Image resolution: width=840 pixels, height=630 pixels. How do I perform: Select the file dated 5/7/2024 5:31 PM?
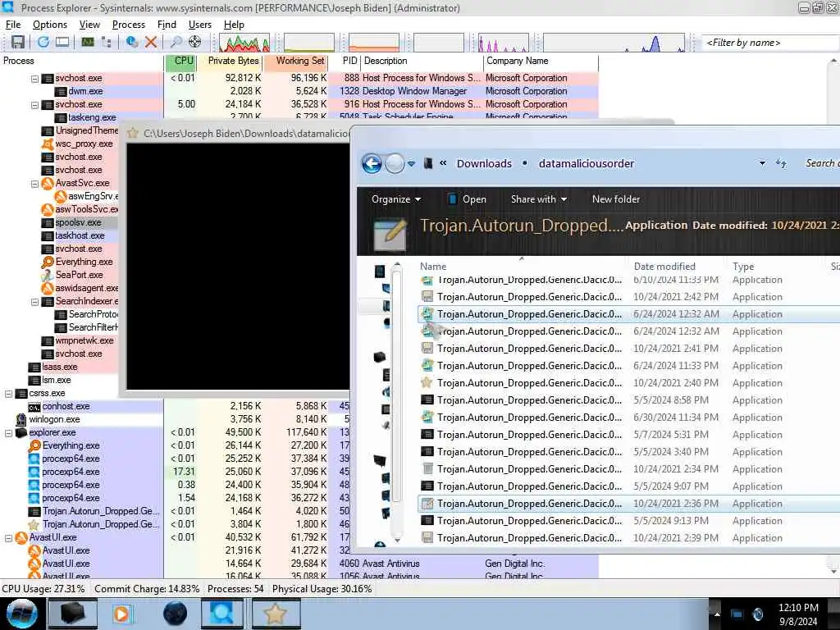pyautogui.click(x=628, y=435)
